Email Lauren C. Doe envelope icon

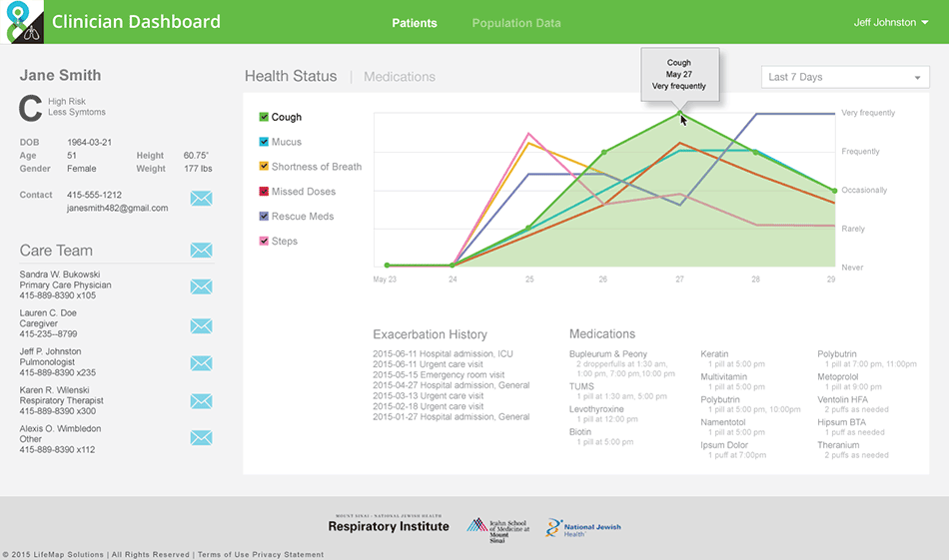click(x=201, y=326)
